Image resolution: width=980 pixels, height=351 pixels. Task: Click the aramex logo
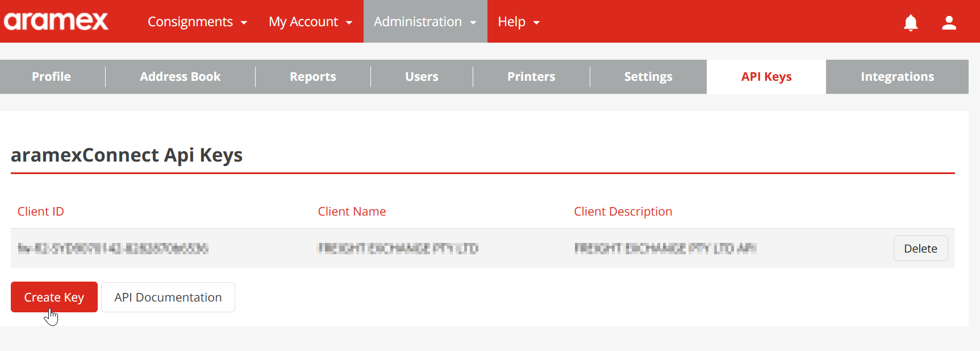[56, 22]
